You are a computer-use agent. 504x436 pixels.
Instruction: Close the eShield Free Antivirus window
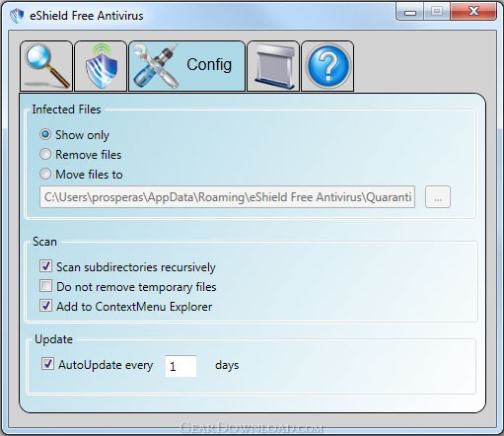(473, 12)
